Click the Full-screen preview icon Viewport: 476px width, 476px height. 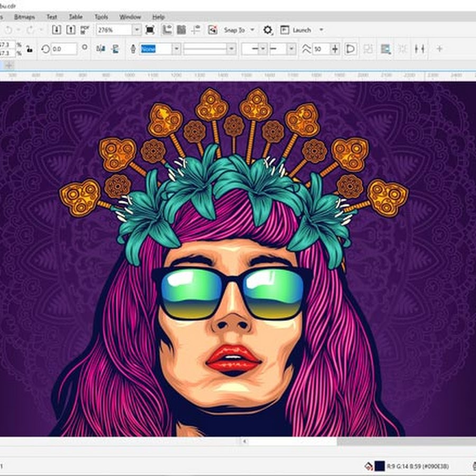[150, 30]
